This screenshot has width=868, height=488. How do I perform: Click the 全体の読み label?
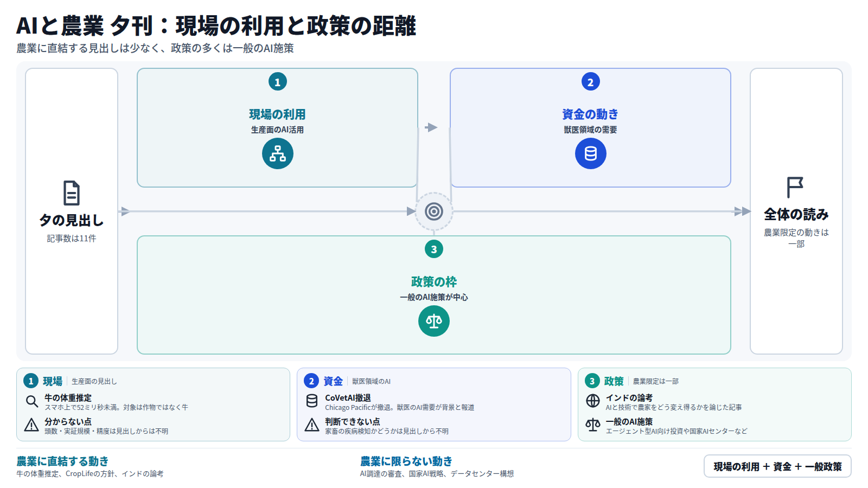click(x=796, y=214)
